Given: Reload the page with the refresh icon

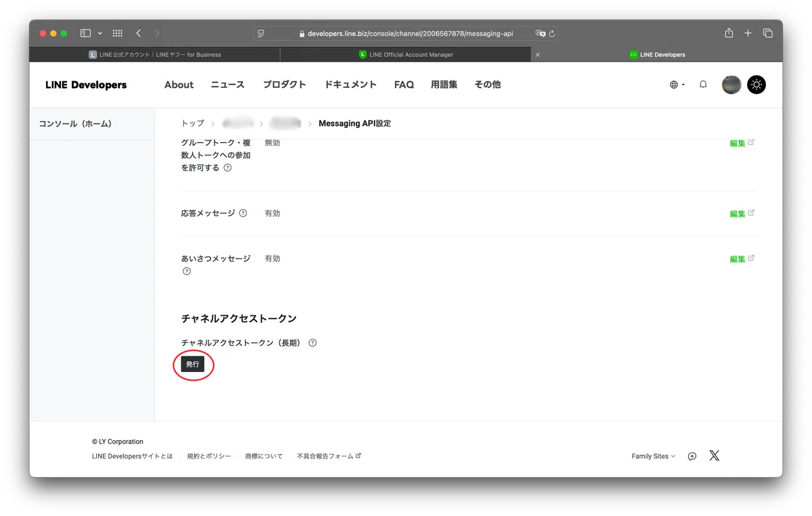Looking at the screenshot, I should point(552,33).
